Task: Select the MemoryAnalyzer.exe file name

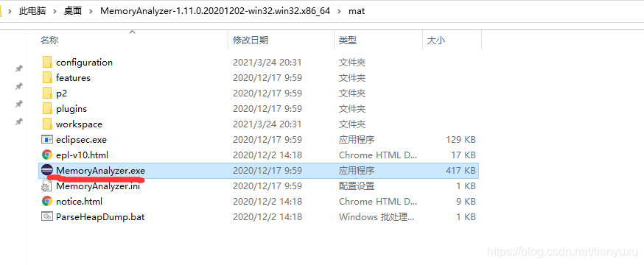Action: click(101, 170)
